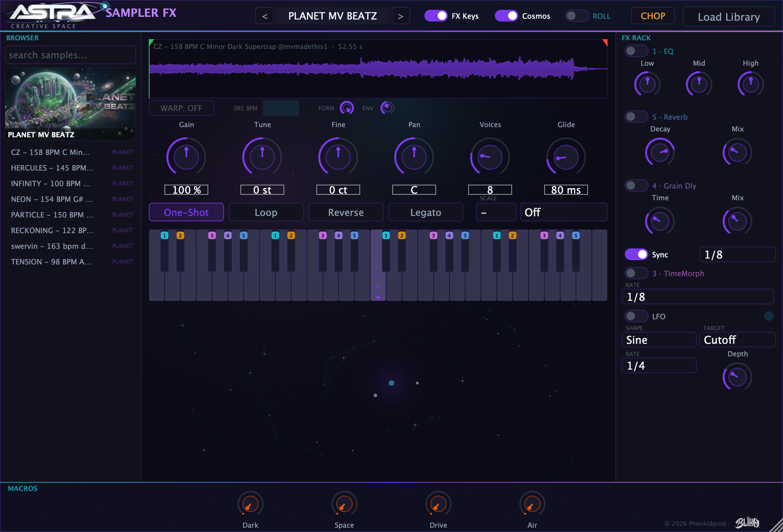Click the Bliko logo at bottom right

[747, 523]
